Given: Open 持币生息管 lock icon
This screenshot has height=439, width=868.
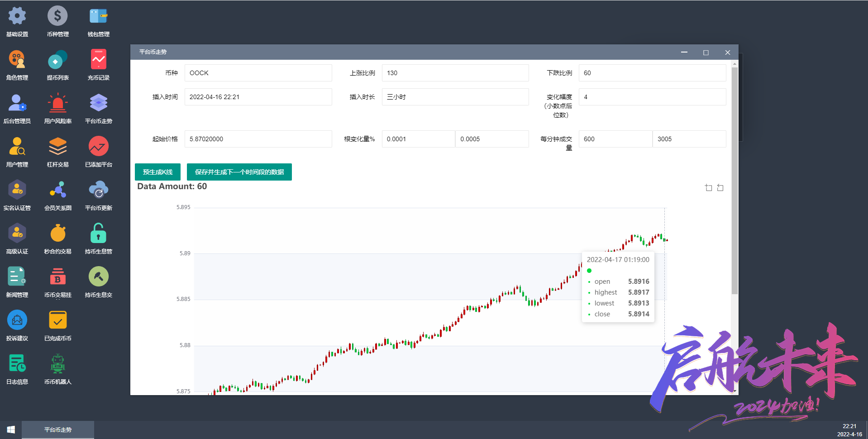Looking at the screenshot, I should point(98,234).
